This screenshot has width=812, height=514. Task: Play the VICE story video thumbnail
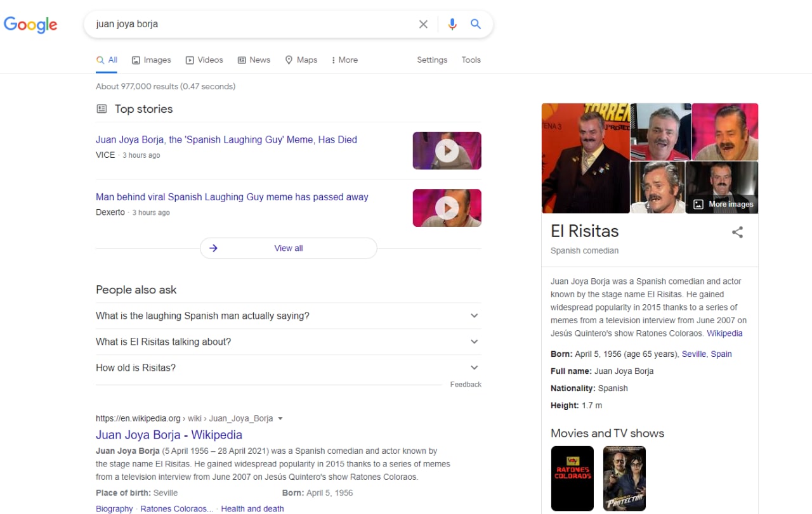[x=447, y=151]
